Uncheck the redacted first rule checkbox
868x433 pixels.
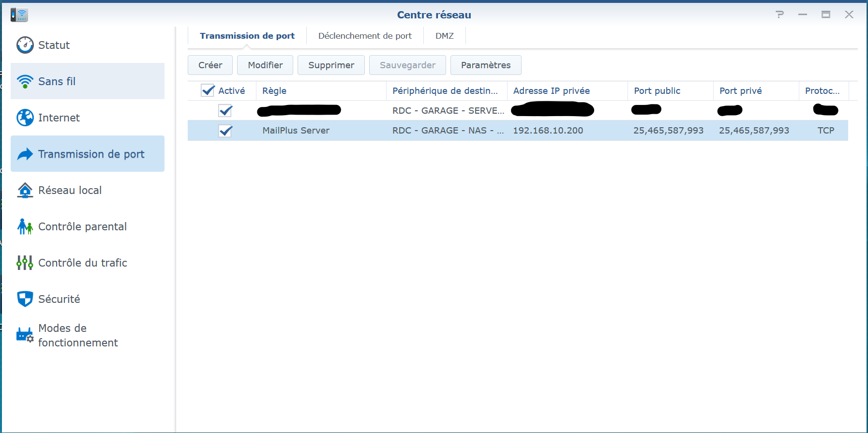click(x=225, y=111)
